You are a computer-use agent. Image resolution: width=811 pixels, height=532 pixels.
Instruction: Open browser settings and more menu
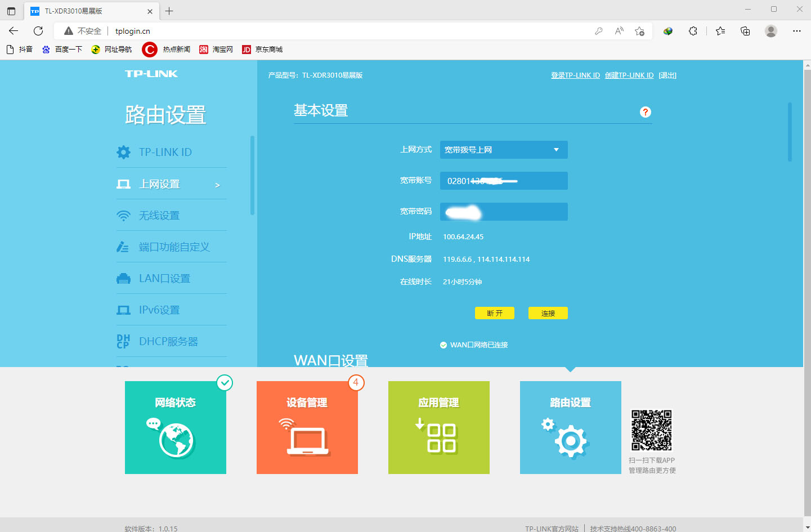point(796,31)
